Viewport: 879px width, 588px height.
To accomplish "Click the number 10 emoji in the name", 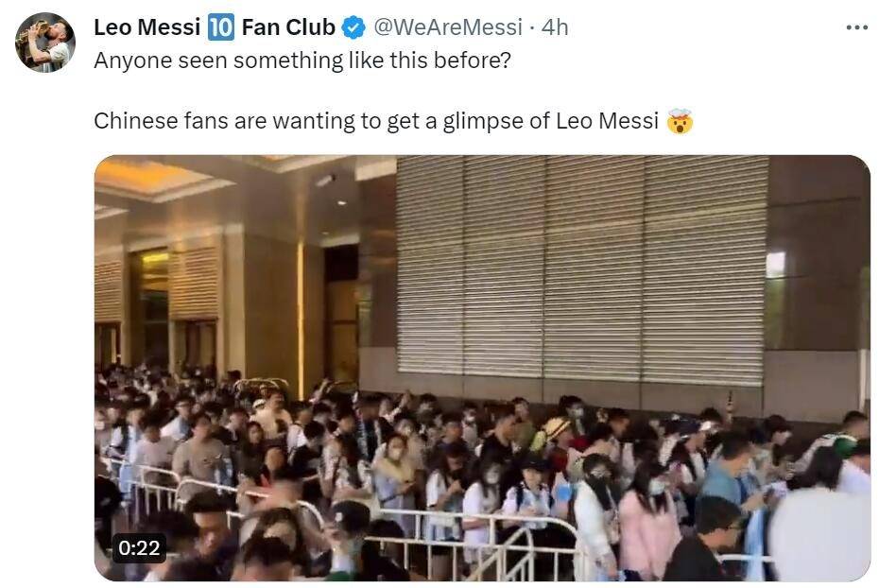I will (x=221, y=27).
